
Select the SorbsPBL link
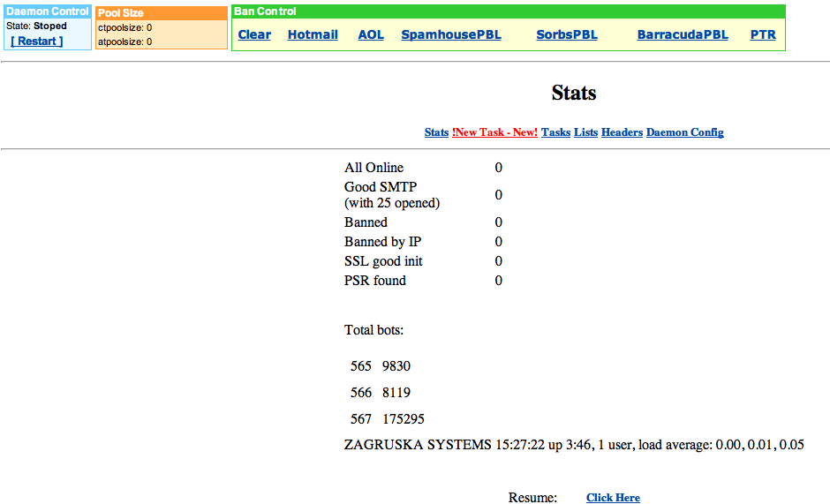(567, 34)
